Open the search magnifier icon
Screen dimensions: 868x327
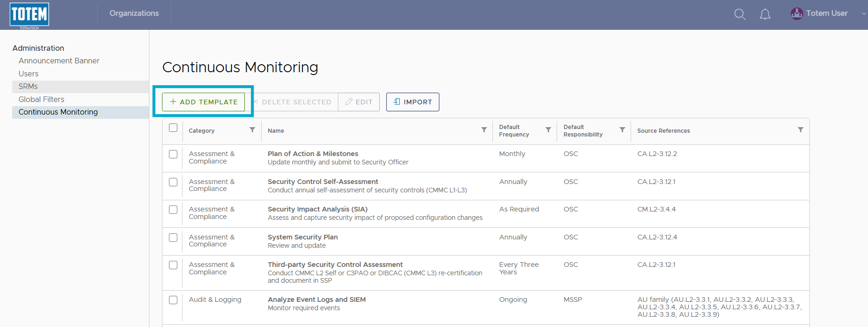click(x=740, y=14)
